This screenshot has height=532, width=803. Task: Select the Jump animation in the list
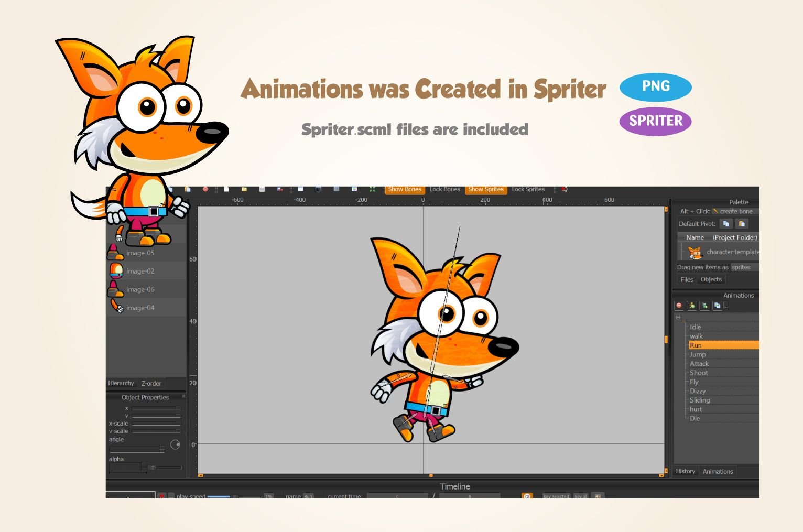tap(698, 354)
